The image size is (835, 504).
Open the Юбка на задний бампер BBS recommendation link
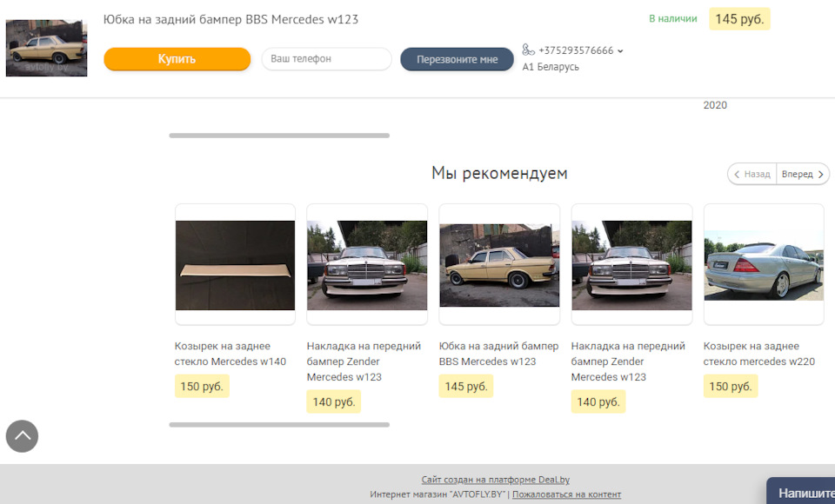pyautogui.click(x=498, y=354)
